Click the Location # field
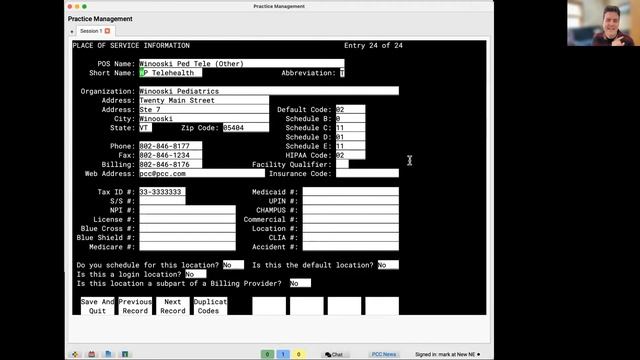640x360 pixels. [x=351, y=229]
